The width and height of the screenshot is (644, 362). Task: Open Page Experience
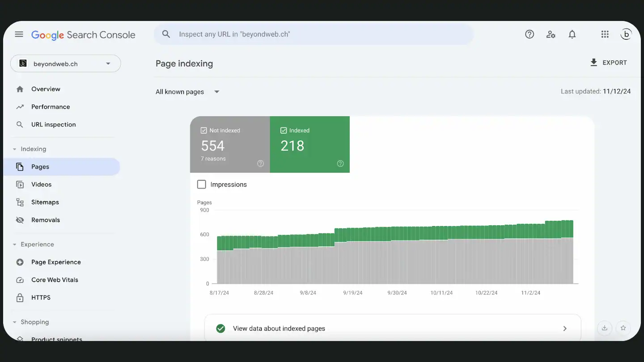[x=56, y=262]
